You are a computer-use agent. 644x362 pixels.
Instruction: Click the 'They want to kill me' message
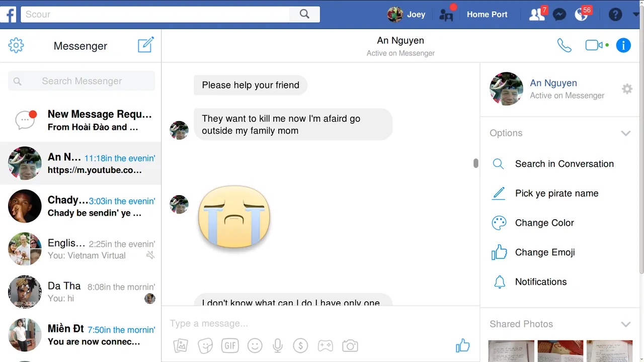point(293,125)
